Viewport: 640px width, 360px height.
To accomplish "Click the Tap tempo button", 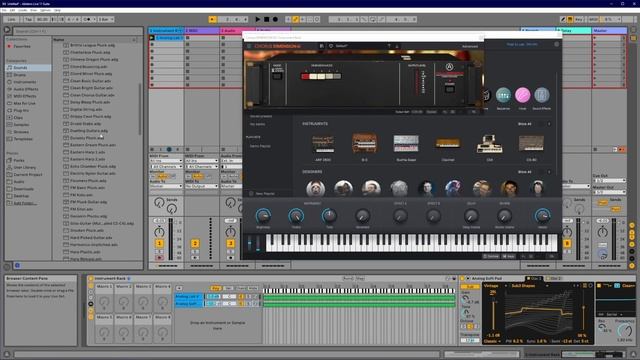I will coord(28,19).
